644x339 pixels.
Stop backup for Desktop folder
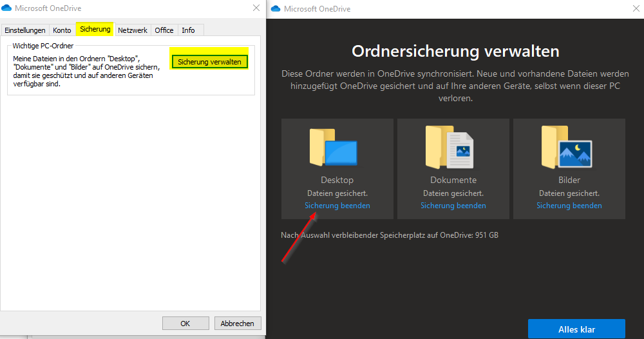coord(337,206)
